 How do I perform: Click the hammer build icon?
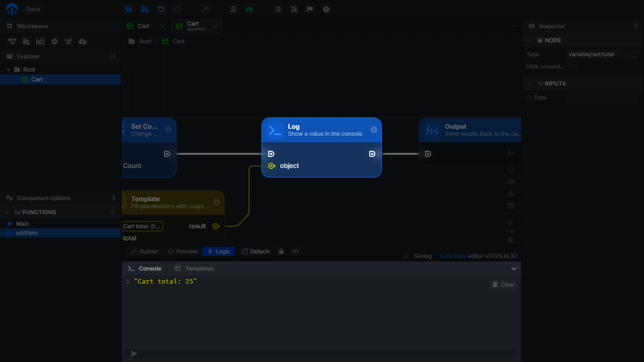point(205,9)
